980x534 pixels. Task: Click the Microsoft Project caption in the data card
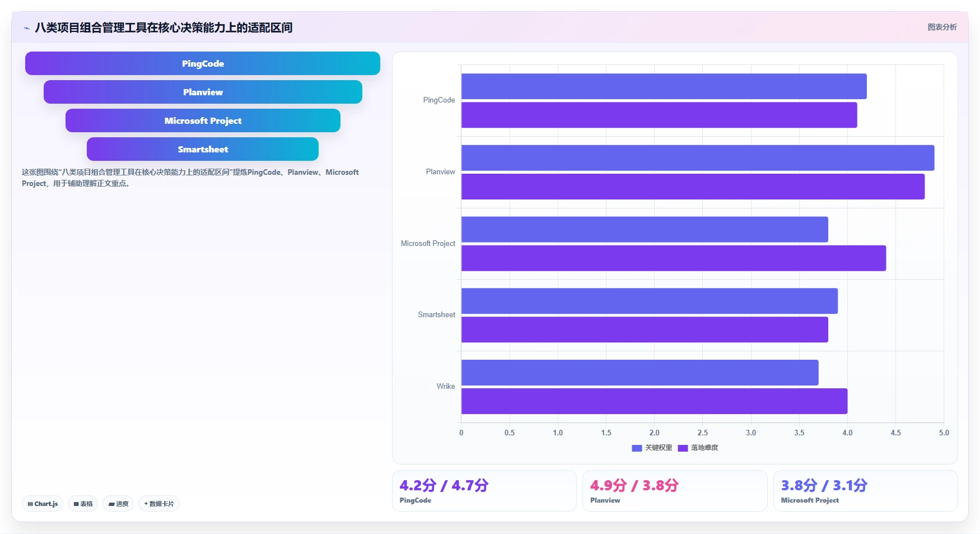click(x=810, y=500)
